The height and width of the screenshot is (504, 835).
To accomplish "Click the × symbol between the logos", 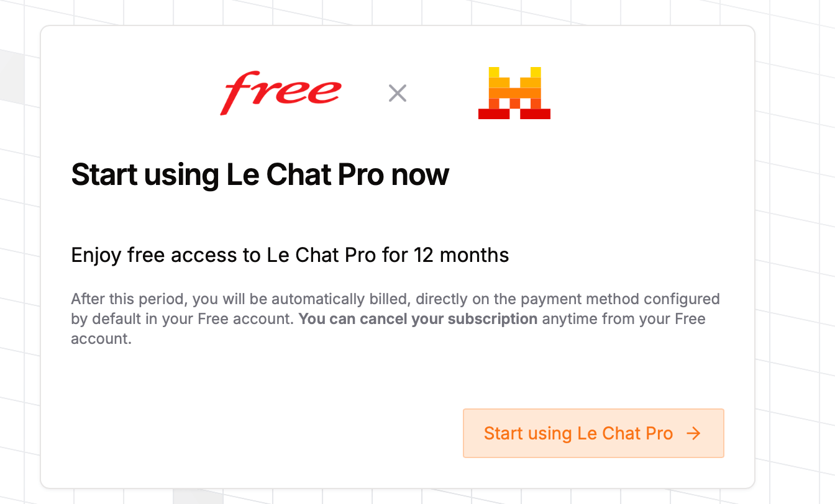I will (x=397, y=93).
